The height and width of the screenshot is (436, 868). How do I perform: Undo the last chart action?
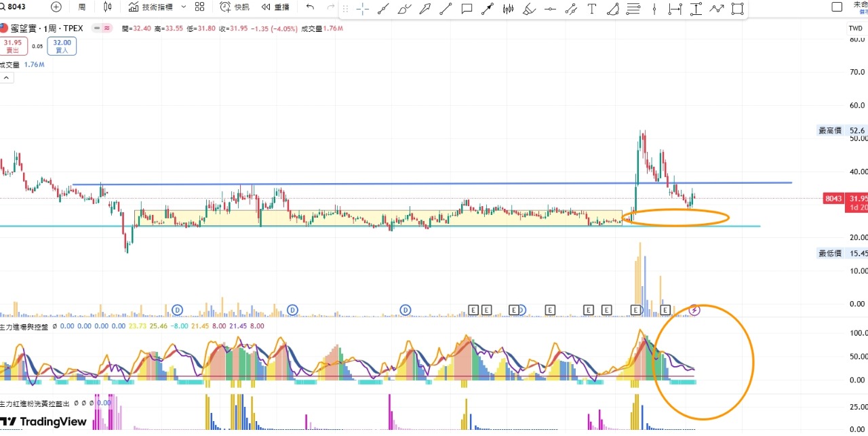310,7
